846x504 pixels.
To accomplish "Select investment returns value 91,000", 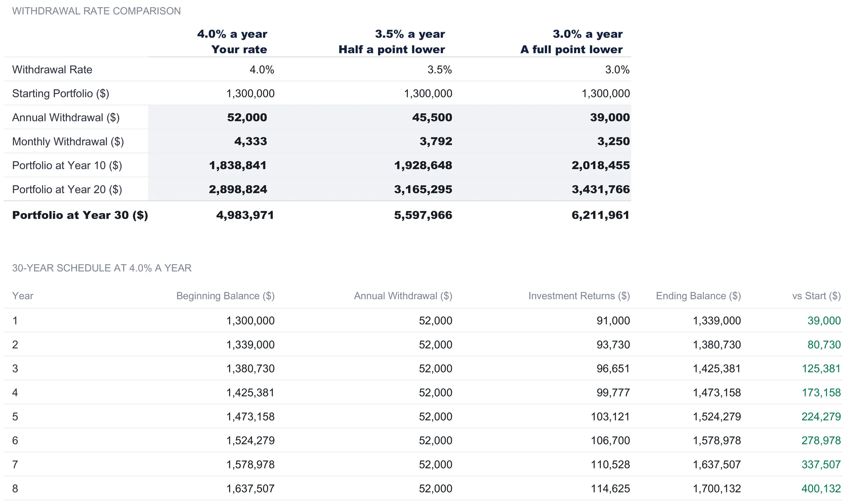I will click(x=613, y=320).
